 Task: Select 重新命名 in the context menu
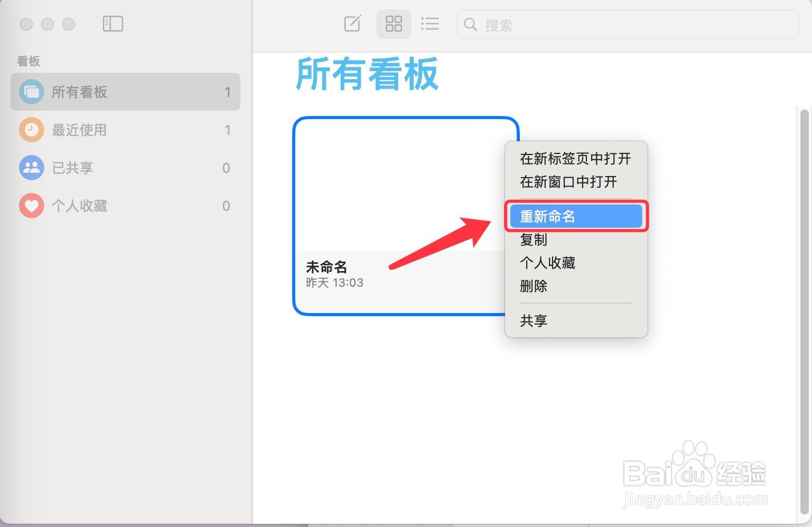pos(576,216)
